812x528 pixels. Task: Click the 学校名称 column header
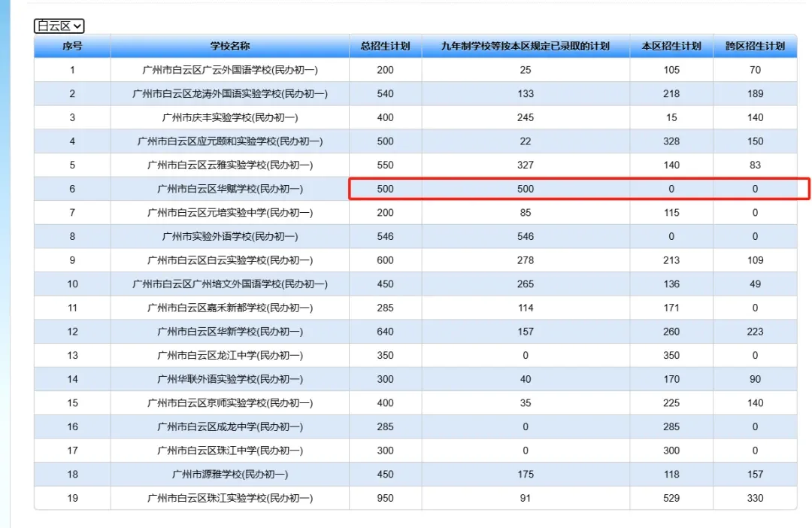pos(230,46)
